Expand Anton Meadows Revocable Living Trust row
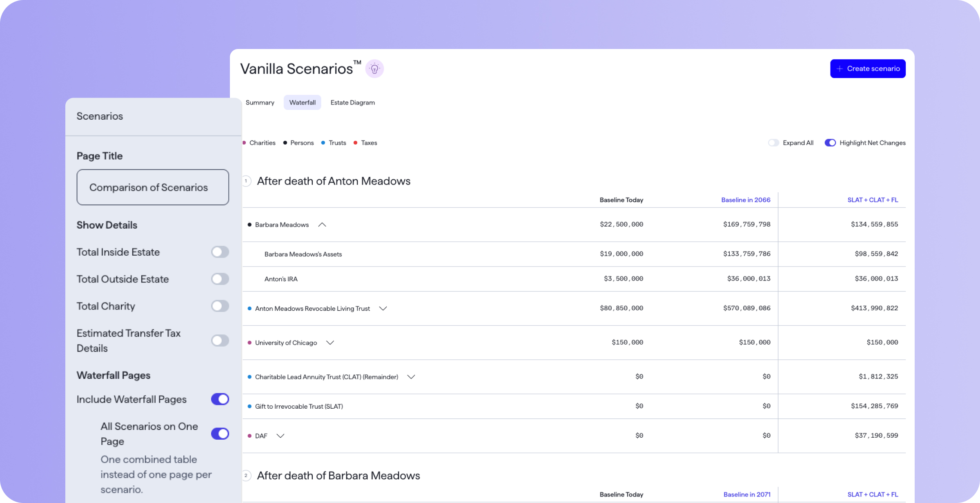This screenshot has height=503, width=980. pos(383,309)
